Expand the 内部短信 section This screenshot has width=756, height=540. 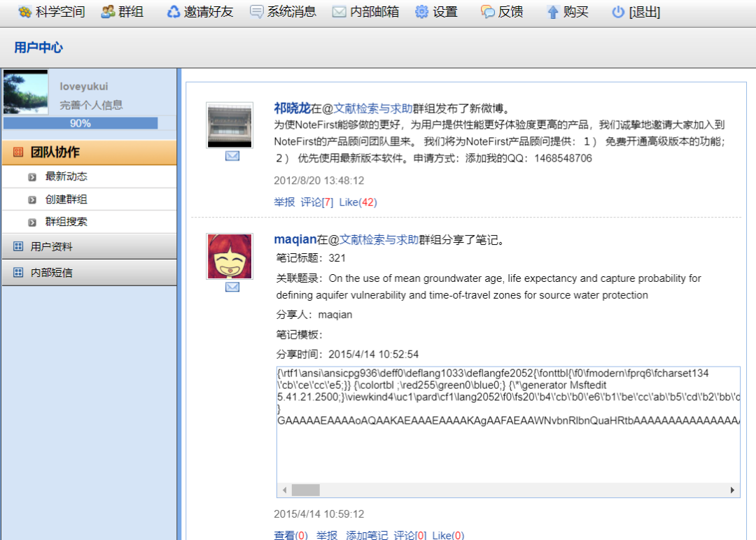(90, 273)
